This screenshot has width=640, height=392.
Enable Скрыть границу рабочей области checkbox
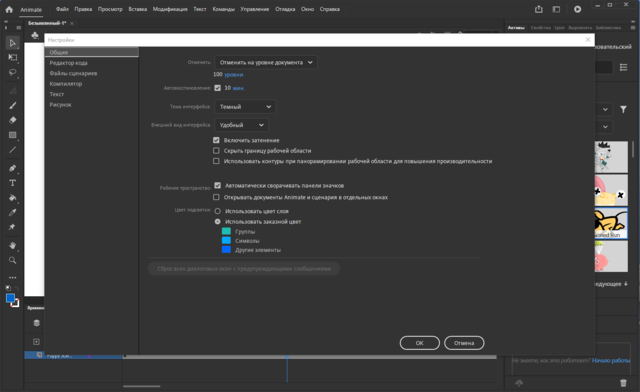[216, 151]
